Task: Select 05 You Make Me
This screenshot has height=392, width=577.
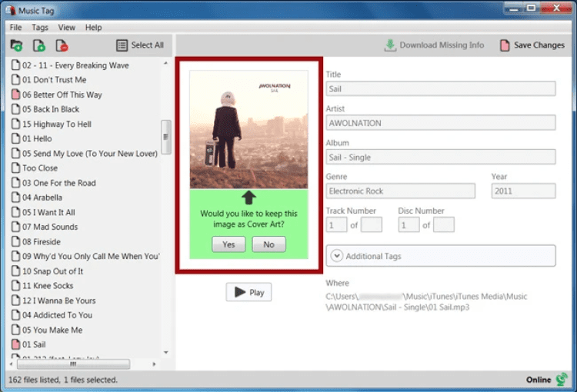Action: pos(52,330)
